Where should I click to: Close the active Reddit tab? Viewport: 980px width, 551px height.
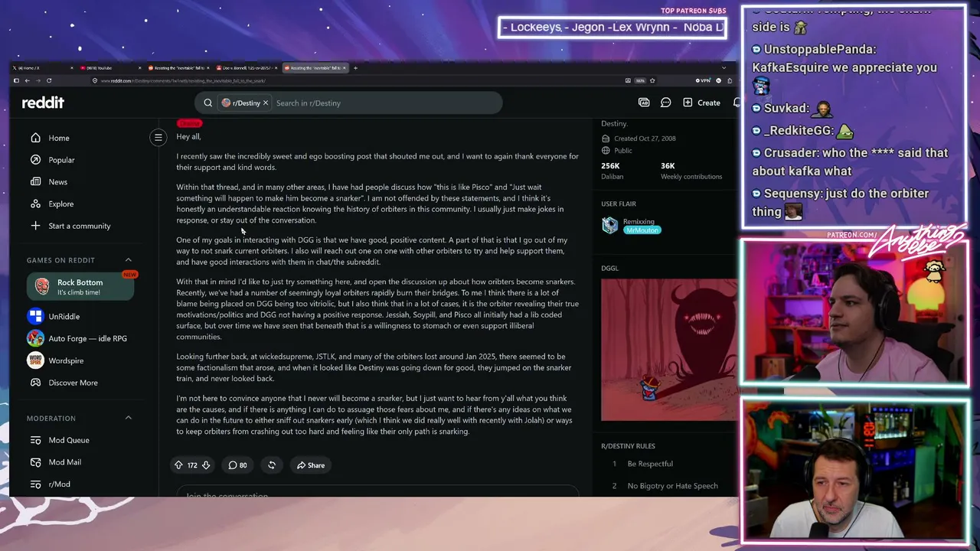point(345,68)
